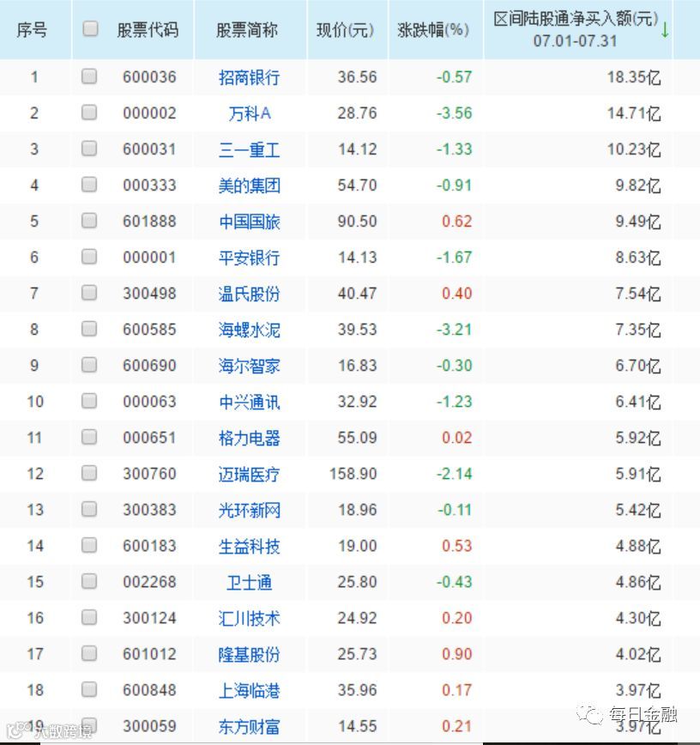Click net buy value 18.35亿

tap(634, 77)
